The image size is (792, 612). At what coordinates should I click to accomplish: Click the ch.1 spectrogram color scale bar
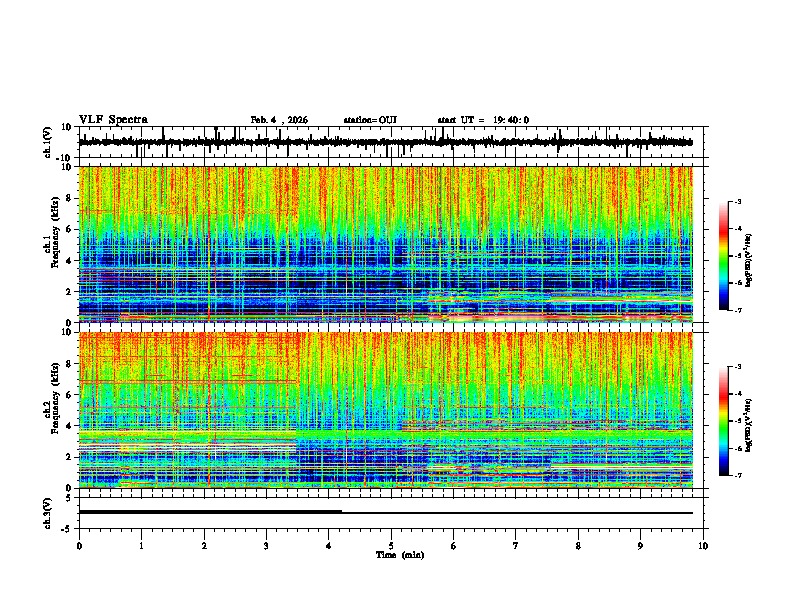coord(724,256)
